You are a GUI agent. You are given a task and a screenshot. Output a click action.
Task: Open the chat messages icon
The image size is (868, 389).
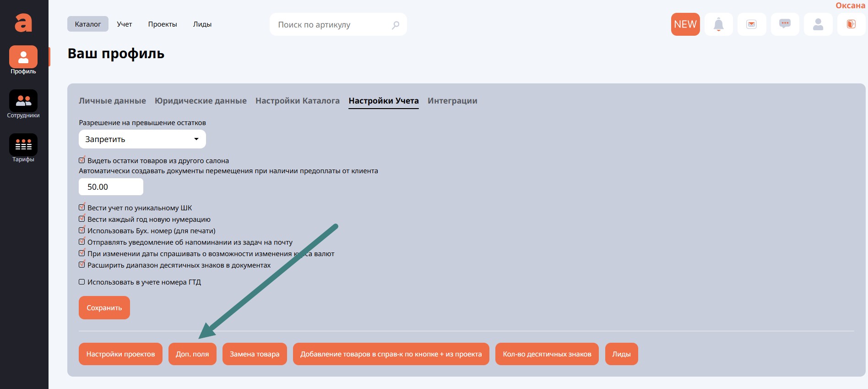point(785,24)
